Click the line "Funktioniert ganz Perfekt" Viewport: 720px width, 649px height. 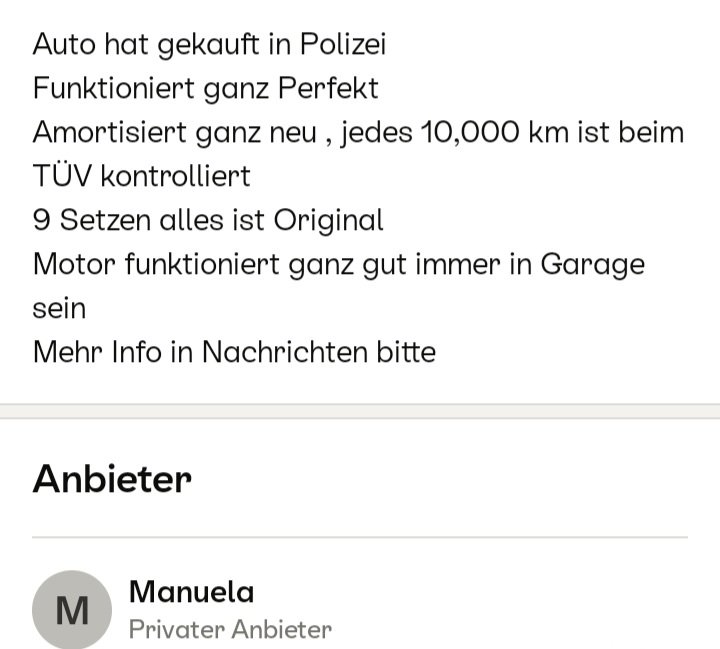[x=205, y=89]
